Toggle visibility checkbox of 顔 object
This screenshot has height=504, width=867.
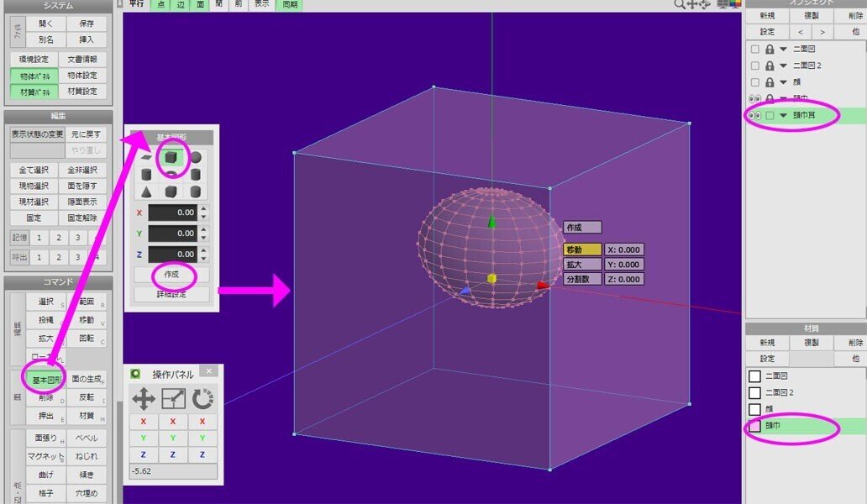tap(754, 82)
